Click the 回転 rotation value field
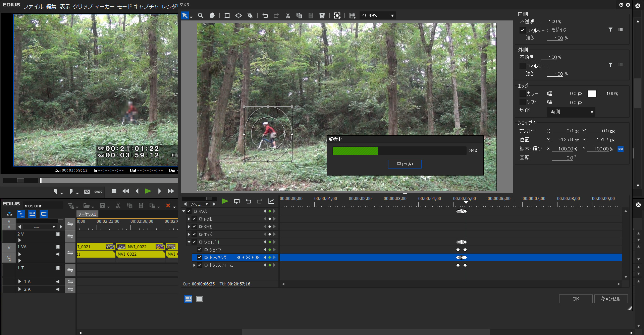Viewport: 644px width, 335px height. click(563, 158)
